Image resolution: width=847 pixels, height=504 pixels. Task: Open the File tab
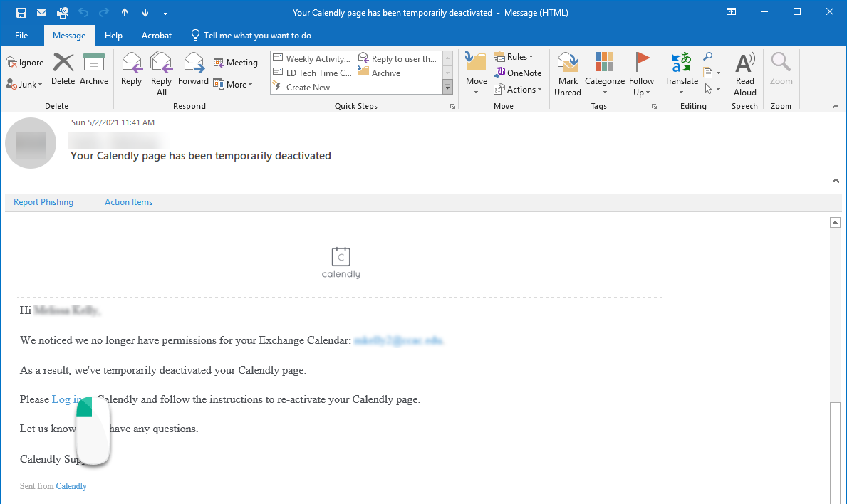pos(21,36)
